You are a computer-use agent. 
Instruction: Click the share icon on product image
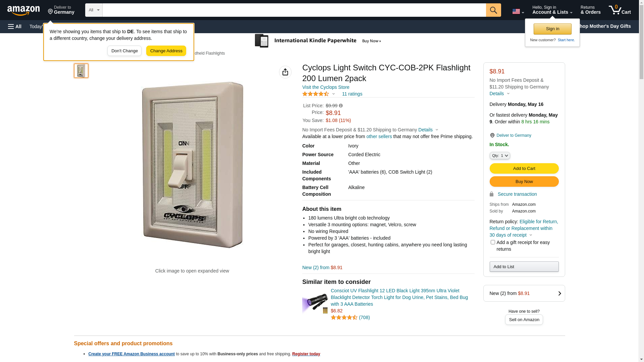(x=285, y=72)
